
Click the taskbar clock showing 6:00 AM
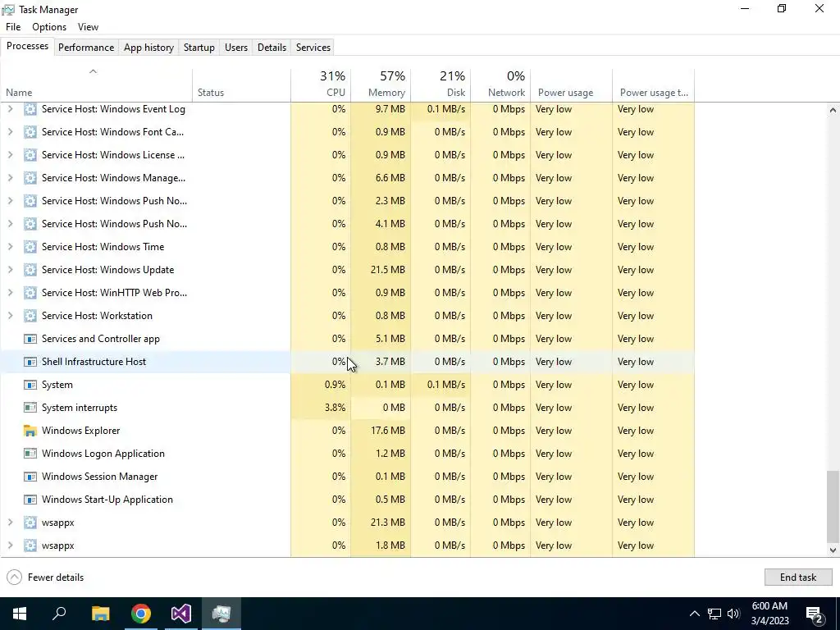(769, 614)
